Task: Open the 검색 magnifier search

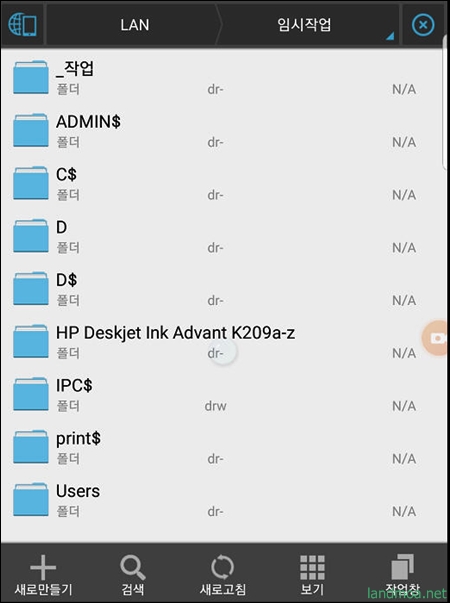Action: [133, 567]
